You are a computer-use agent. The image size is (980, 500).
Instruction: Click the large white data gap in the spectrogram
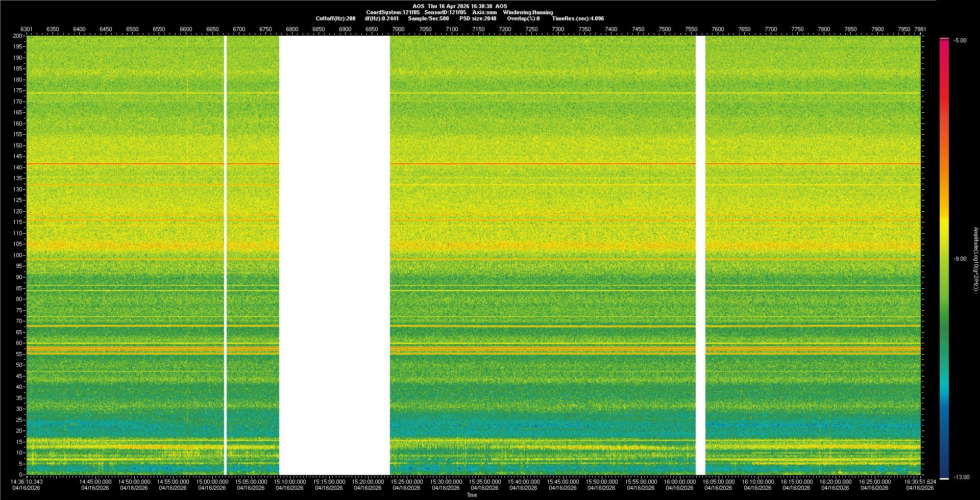334,255
